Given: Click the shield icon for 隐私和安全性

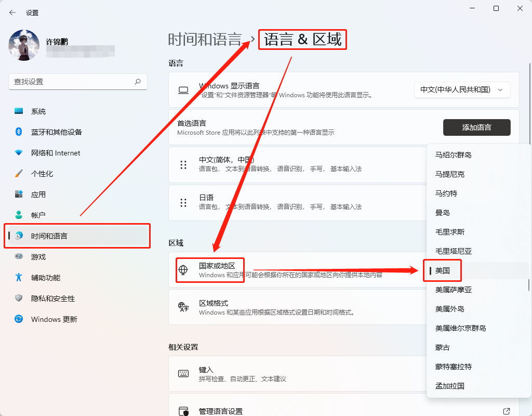Looking at the screenshot, I should point(19,298).
